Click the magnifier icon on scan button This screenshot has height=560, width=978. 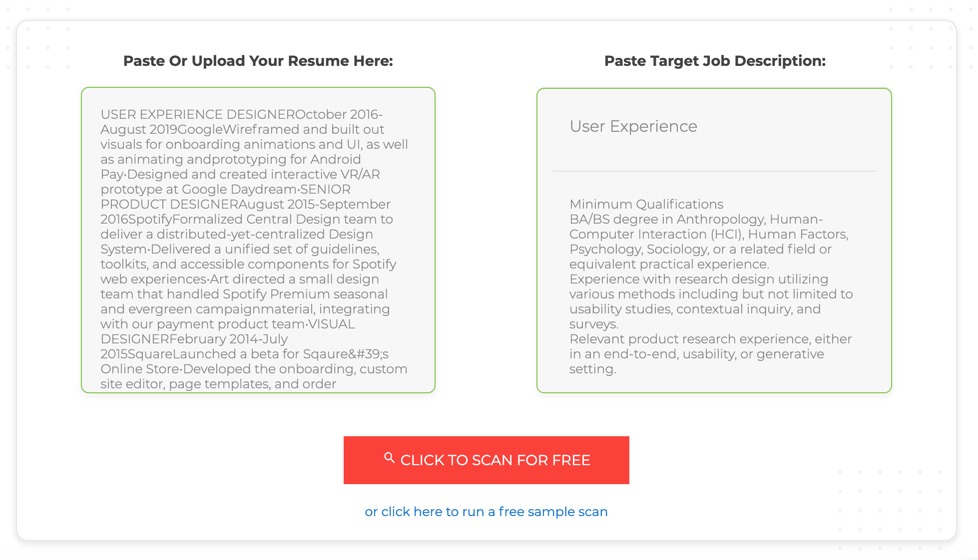tap(389, 458)
